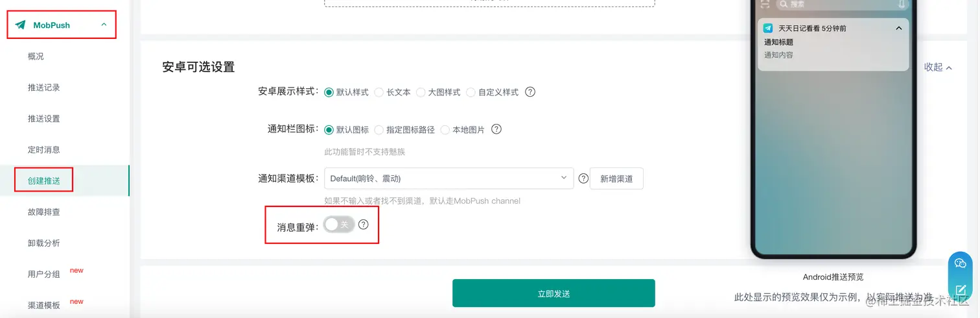Image resolution: width=980 pixels, height=318 pixels.
Task: Click the 新增渠道 button
Action: pyautogui.click(x=616, y=178)
